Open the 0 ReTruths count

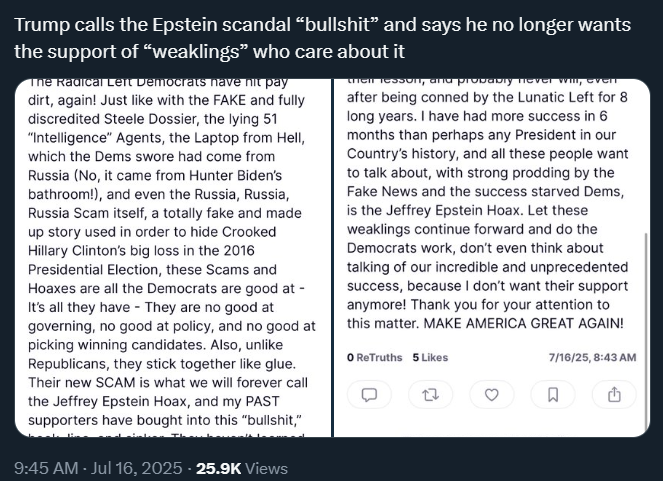(x=375, y=358)
